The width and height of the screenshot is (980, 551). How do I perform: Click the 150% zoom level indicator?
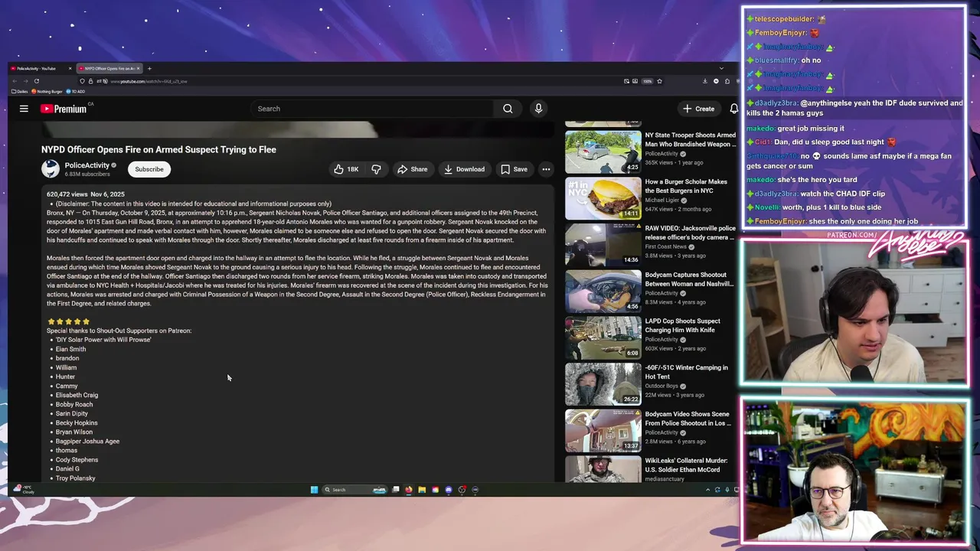tap(648, 81)
